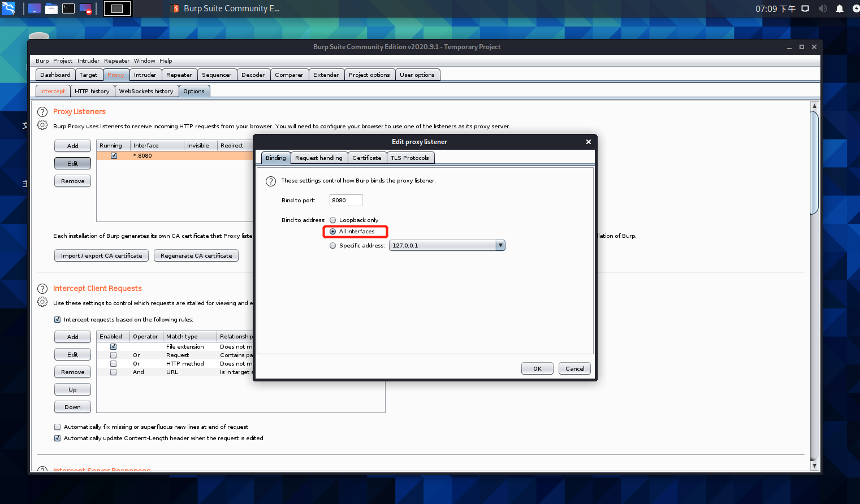The width and height of the screenshot is (860, 504).
Task: Enable the Request match type rule checkbox
Action: 114,355
